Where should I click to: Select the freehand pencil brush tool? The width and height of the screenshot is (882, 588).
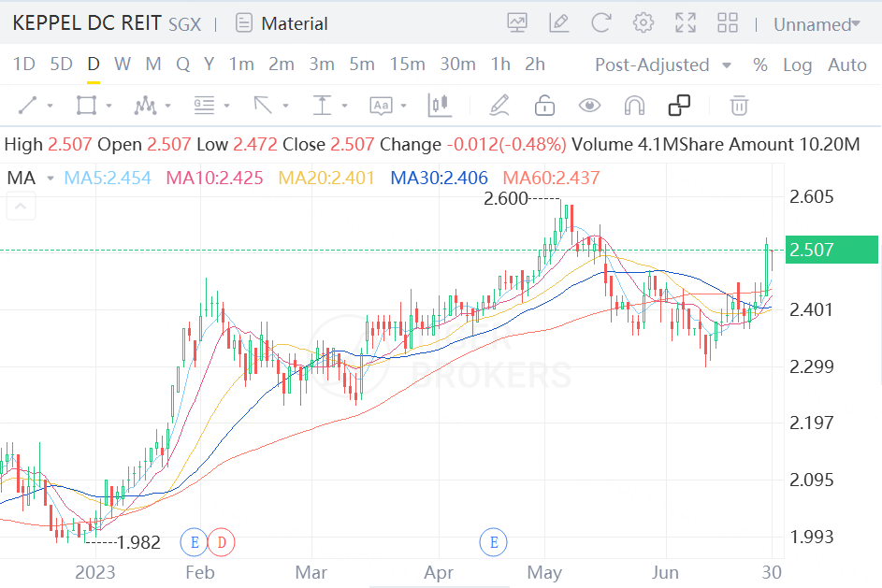[x=499, y=105]
